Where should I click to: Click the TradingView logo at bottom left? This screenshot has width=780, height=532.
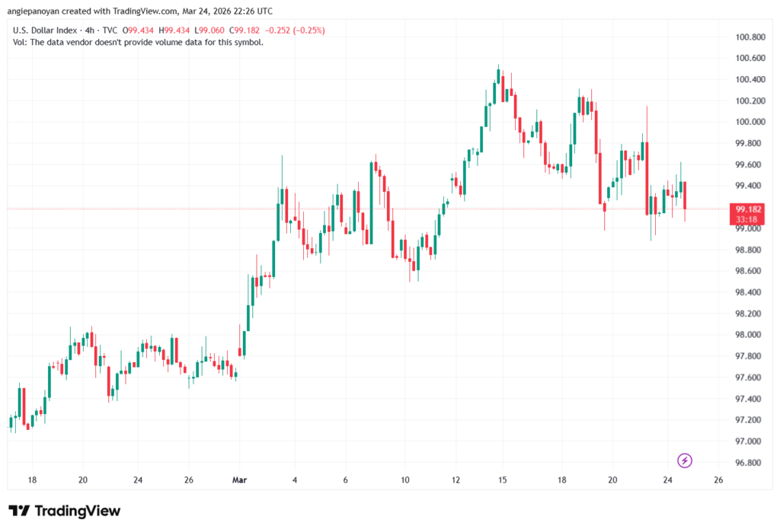pyautogui.click(x=64, y=511)
